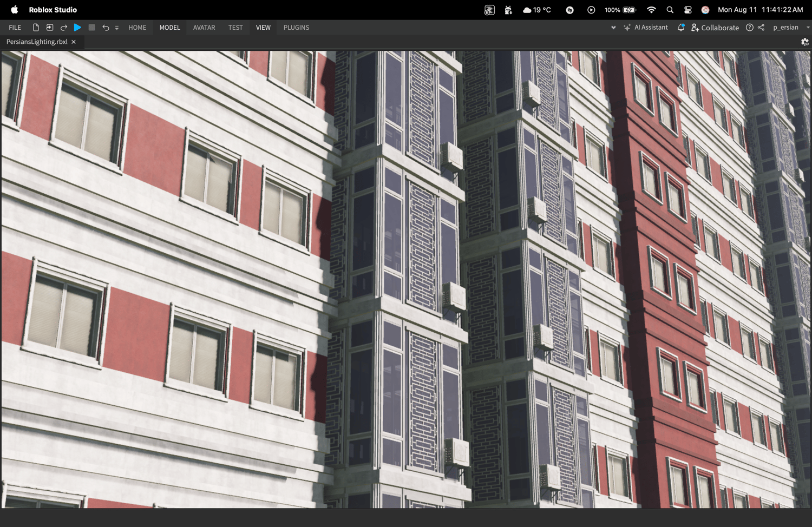
Task: Click the share icon
Action: point(761,28)
